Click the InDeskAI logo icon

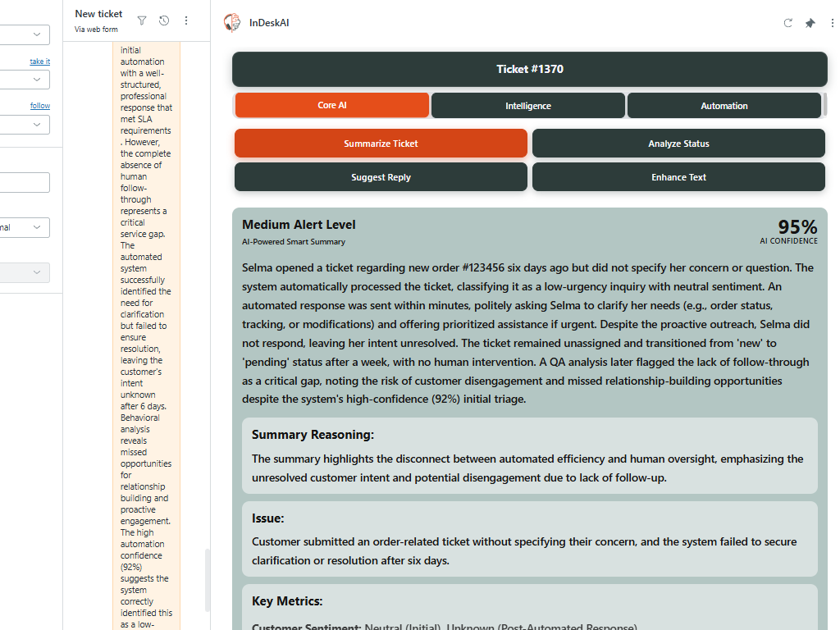click(232, 23)
